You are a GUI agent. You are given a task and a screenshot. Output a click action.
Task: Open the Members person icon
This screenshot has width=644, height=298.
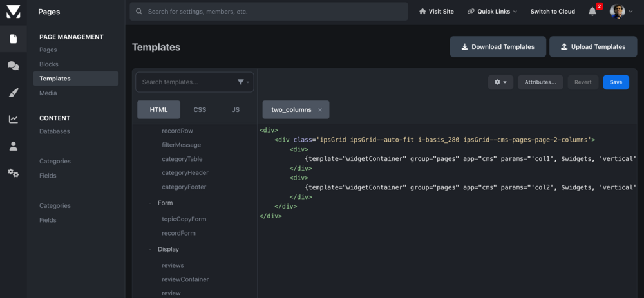tap(13, 146)
